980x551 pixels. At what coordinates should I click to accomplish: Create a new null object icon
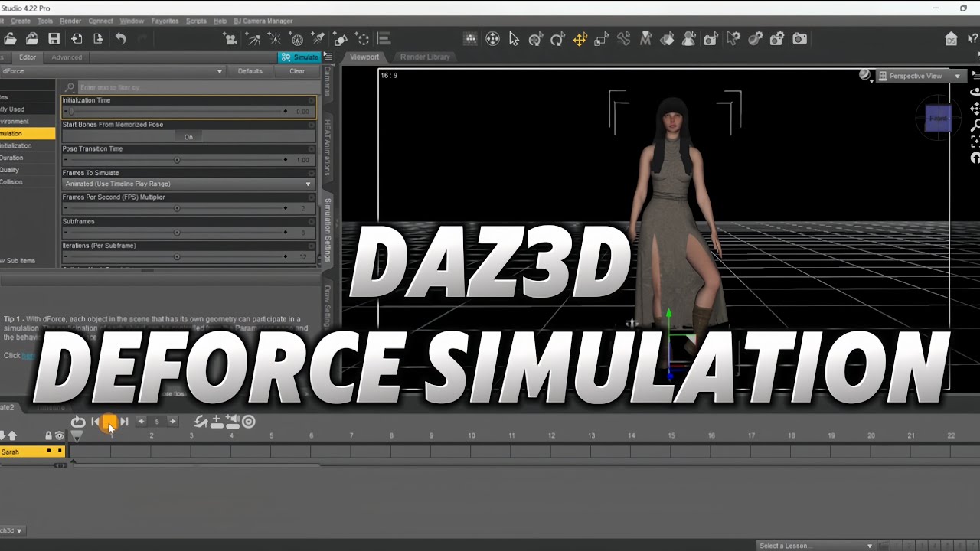click(x=363, y=39)
